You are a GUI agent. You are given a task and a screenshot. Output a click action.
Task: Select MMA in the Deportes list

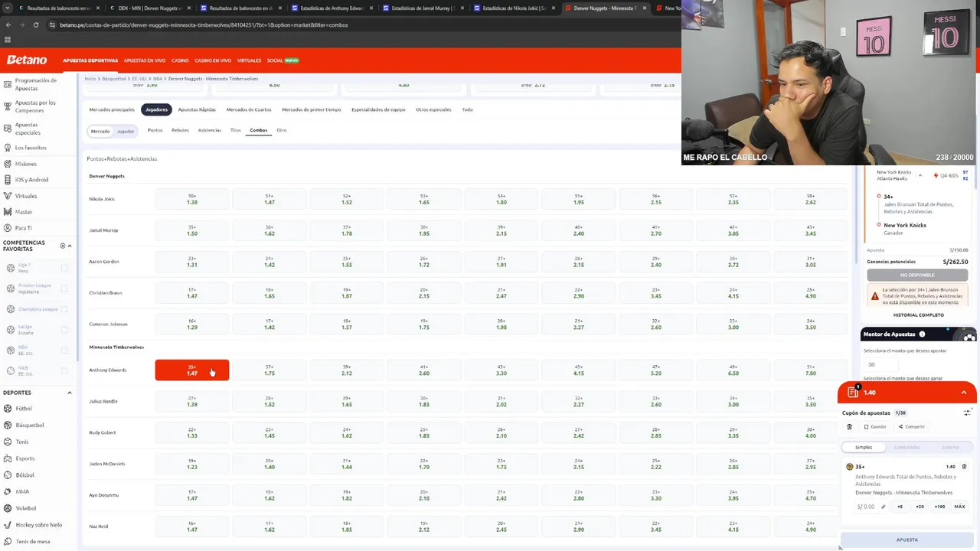(x=22, y=492)
